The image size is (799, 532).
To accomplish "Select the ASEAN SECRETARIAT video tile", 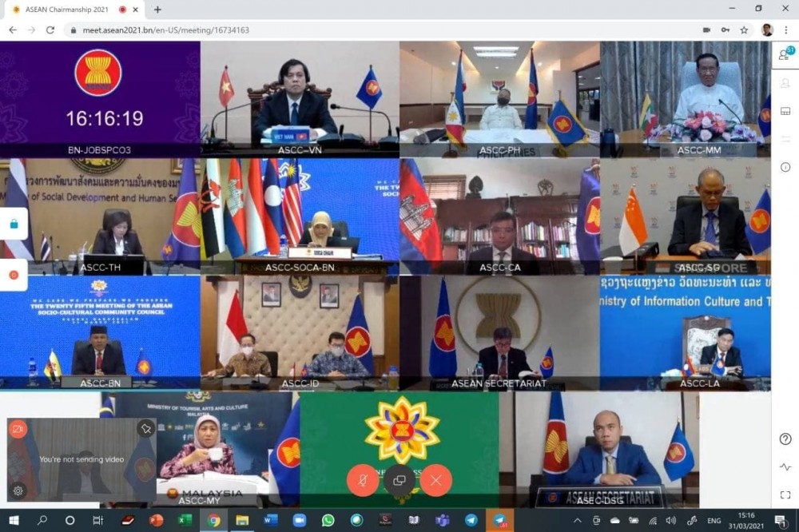I will point(499,333).
